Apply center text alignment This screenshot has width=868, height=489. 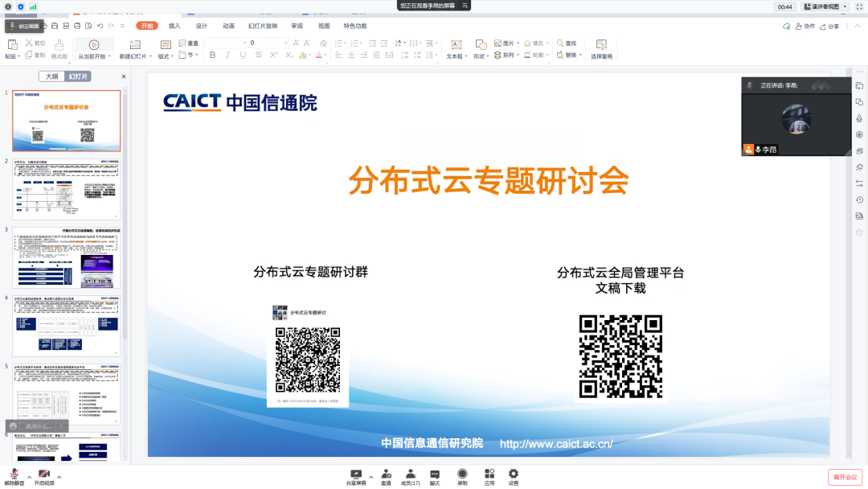[x=351, y=55]
